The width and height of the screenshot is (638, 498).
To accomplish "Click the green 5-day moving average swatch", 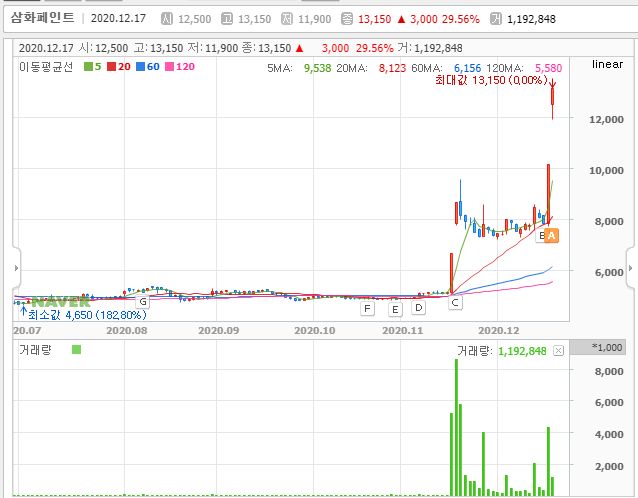I will [x=88, y=66].
